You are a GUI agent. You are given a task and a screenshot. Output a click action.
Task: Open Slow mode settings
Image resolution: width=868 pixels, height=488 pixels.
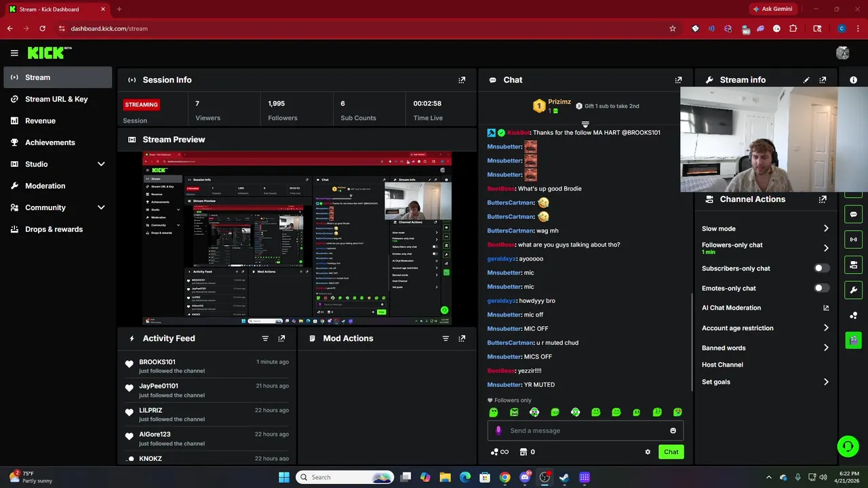coord(765,228)
